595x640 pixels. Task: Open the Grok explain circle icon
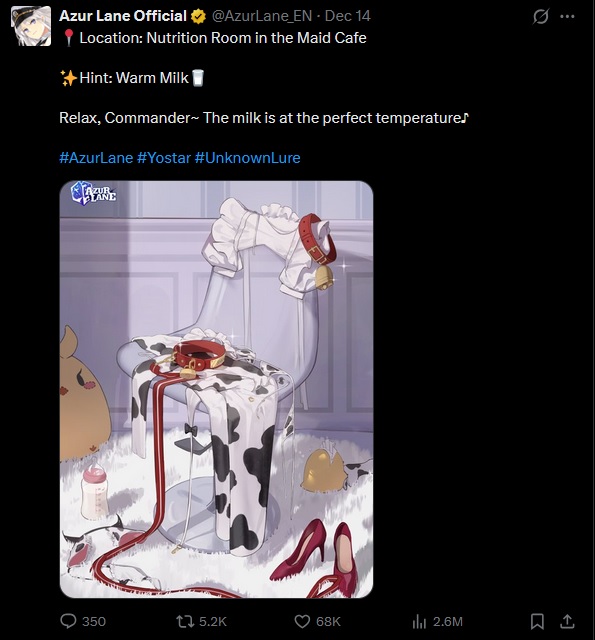[541, 16]
